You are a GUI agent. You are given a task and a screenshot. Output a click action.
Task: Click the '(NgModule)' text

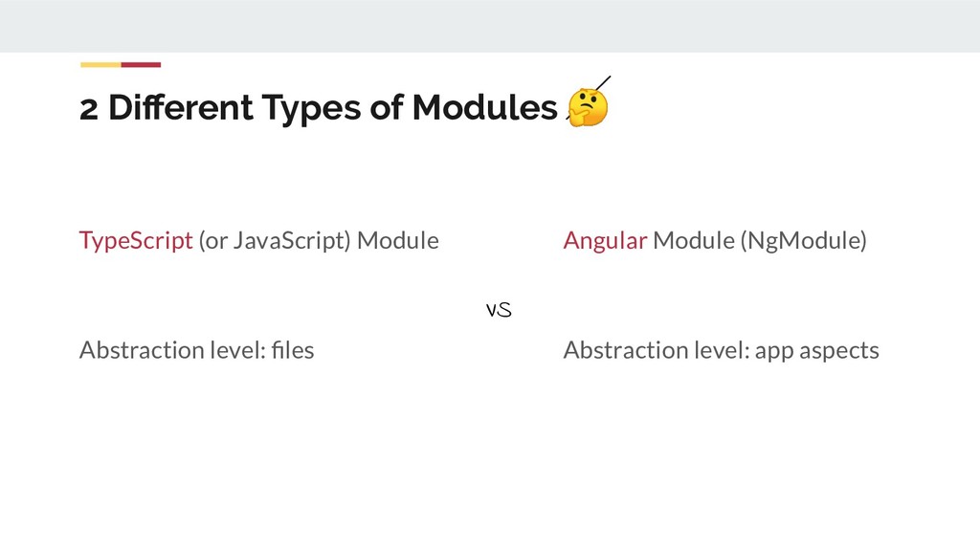tap(802, 240)
